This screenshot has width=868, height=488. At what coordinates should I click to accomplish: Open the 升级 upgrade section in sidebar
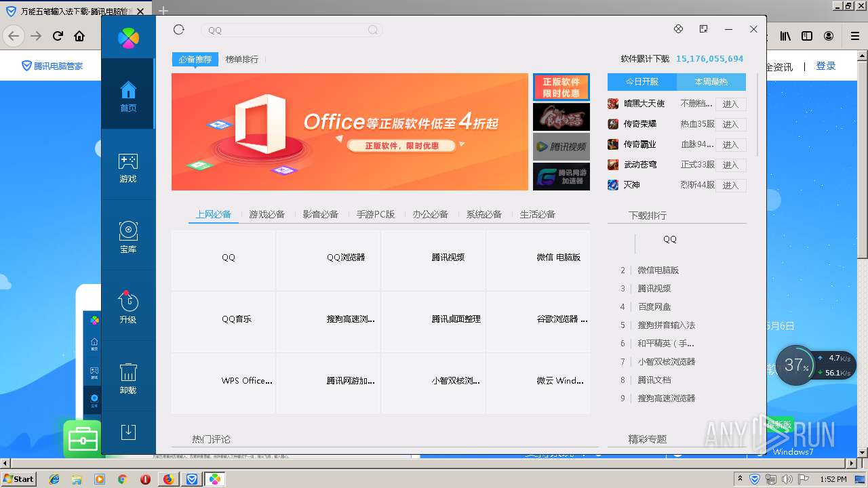click(x=128, y=307)
